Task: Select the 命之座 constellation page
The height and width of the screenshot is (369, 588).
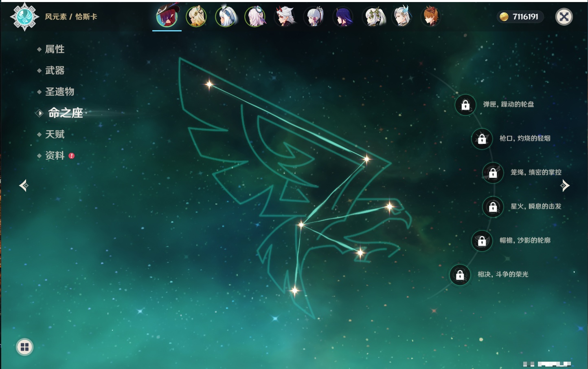Action: coord(65,113)
